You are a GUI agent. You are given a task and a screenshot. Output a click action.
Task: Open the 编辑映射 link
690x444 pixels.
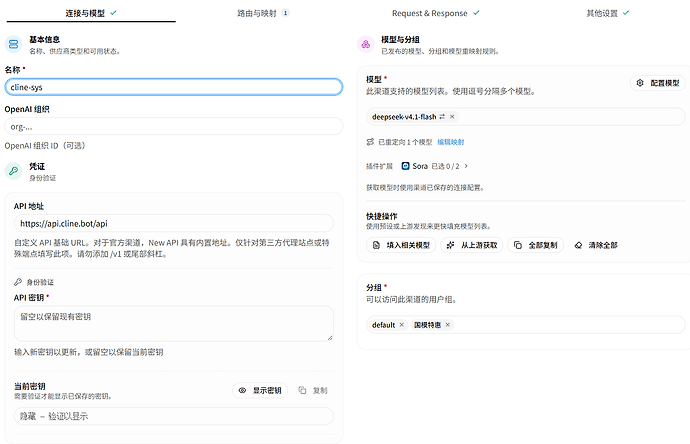(x=451, y=142)
